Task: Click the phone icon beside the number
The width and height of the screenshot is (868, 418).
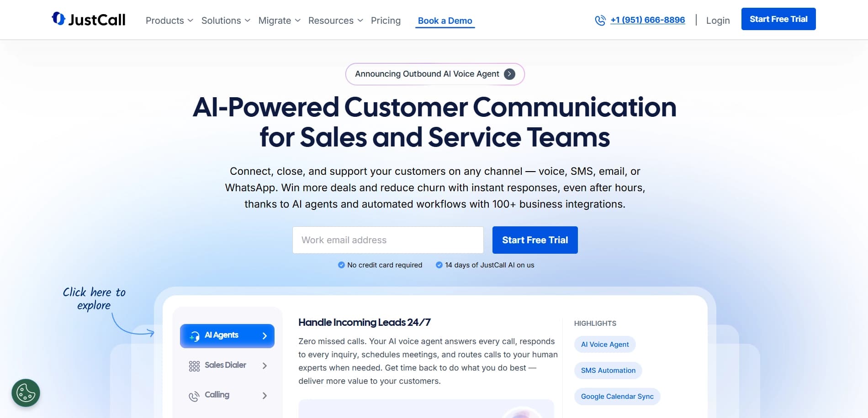Action: [x=600, y=21]
